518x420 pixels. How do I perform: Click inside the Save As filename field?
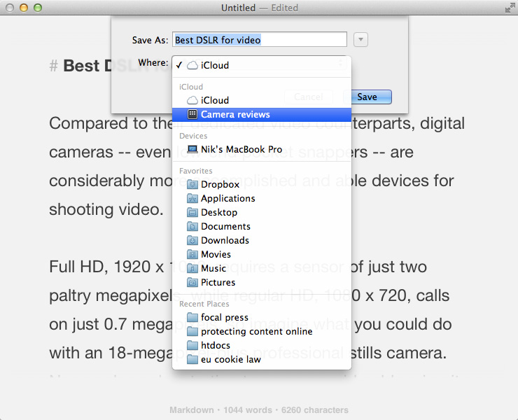point(259,40)
